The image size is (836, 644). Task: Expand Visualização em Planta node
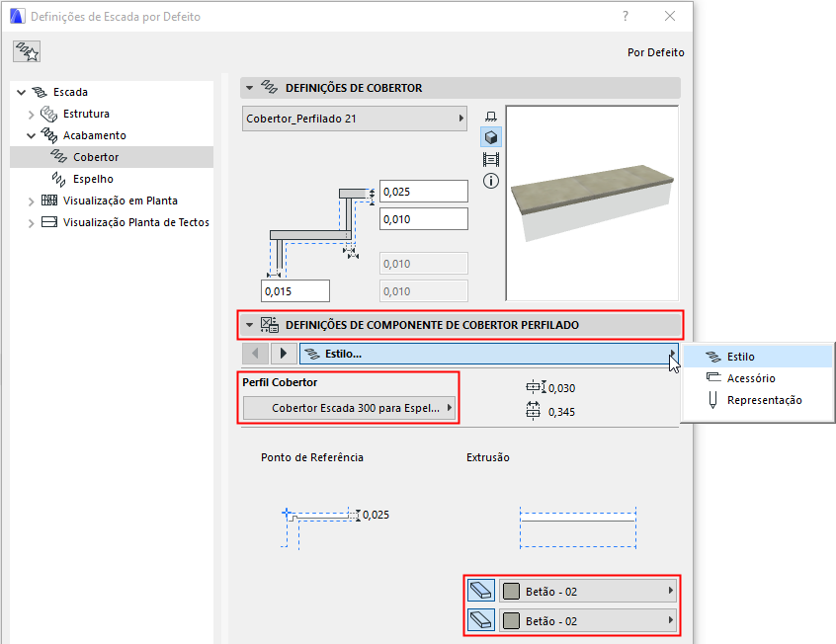tap(31, 201)
